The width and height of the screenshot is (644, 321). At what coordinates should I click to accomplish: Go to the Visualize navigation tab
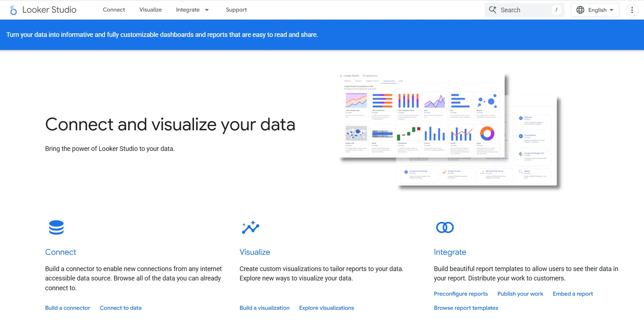click(150, 10)
